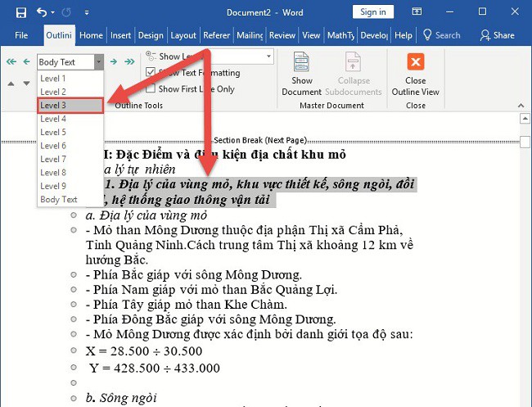Open Customize Quick Access Toolbar dropdown

[87, 13]
